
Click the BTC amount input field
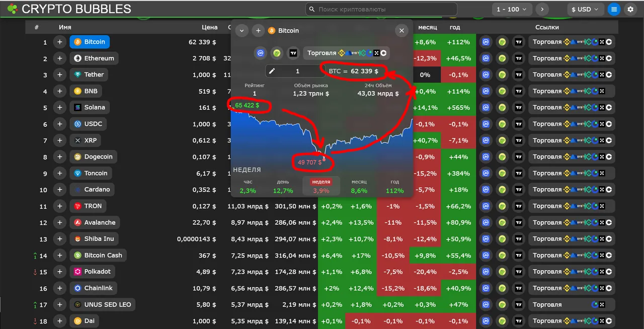[x=296, y=71]
